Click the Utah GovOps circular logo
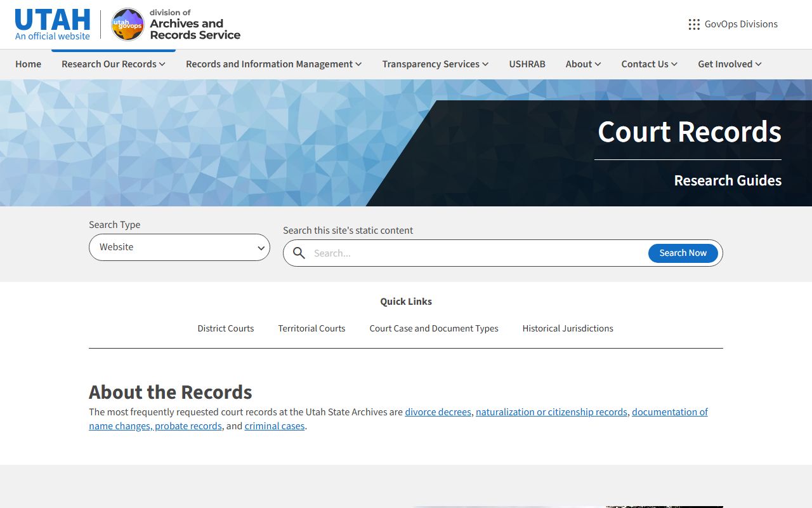Image resolution: width=812 pixels, height=508 pixels. click(128, 25)
